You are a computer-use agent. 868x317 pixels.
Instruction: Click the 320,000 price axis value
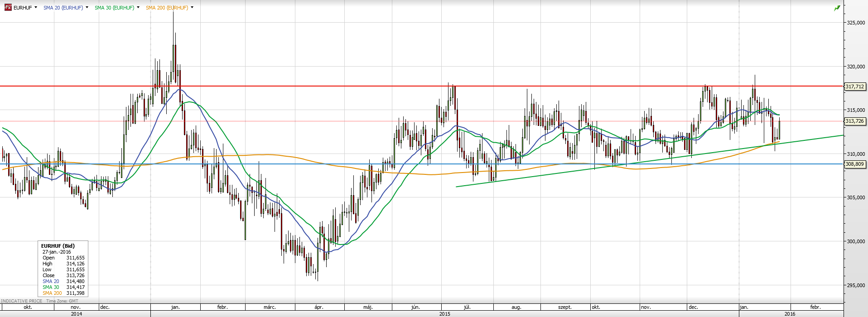pyautogui.click(x=856, y=67)
